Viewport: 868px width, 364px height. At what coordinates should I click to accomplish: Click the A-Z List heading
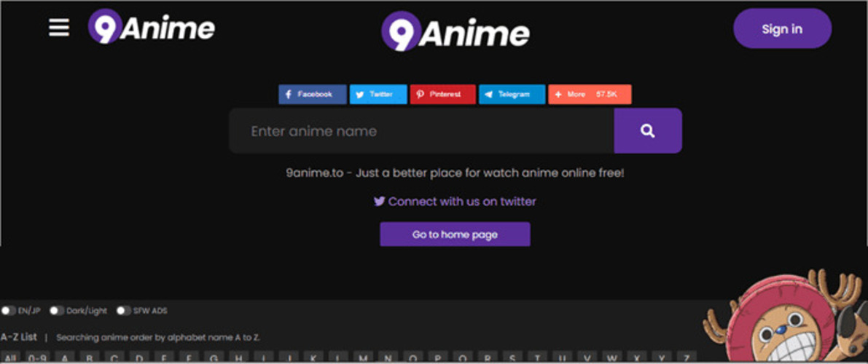19,337
